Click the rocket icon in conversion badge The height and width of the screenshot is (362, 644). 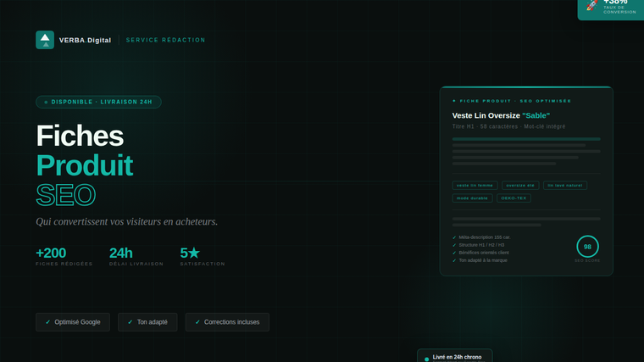coord(591,5)
